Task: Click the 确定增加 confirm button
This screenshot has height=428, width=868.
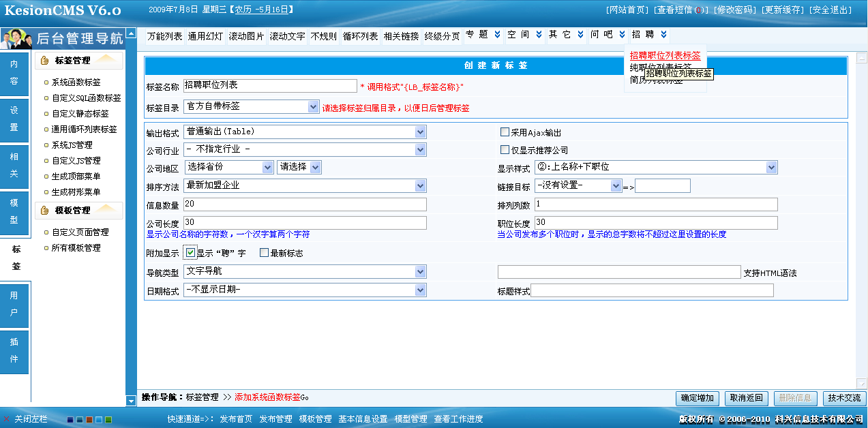Action: tap(697, 398)
